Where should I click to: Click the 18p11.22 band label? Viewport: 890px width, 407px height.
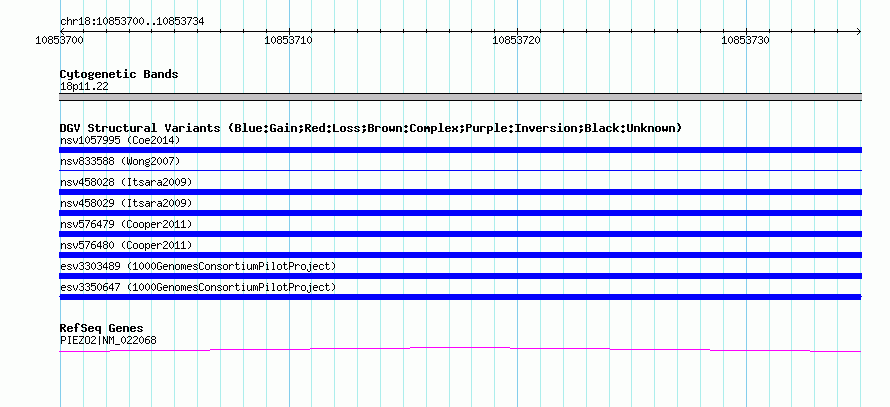tap(84, 87)
